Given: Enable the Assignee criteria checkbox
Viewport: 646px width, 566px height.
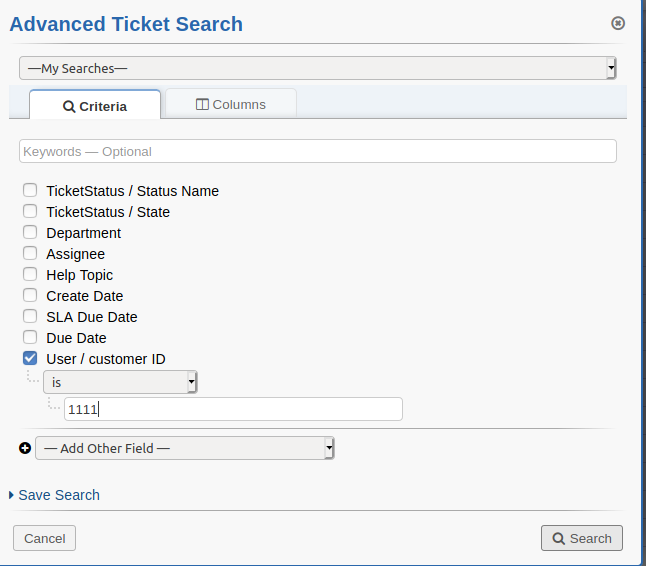Looking at the screenshot, I should (30, 253).
